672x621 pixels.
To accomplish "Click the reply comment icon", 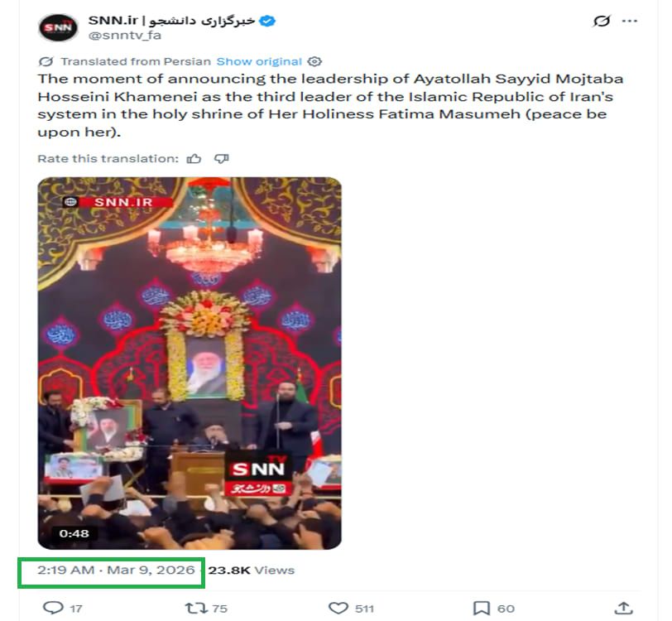I will pyautogui.click(x=53, y=608).
